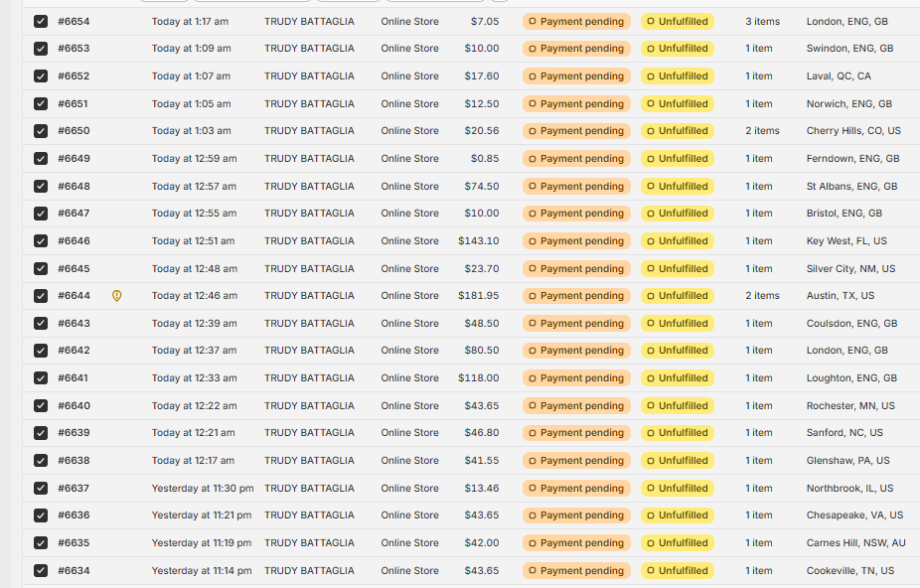Click destination "Cherry Hills, CO, US"
The width and height of the screenshot is (920, 588).
pos(853,131)
